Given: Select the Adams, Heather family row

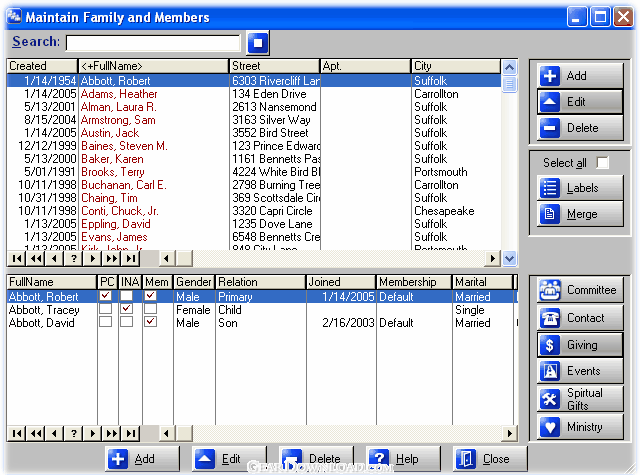Looking at the screenshot, I should [x=253, y=94].
